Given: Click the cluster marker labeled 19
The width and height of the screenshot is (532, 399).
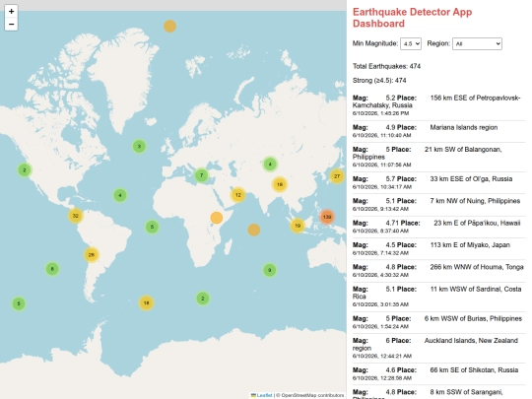Looking at the screenshot, I should tap(298, 226).
